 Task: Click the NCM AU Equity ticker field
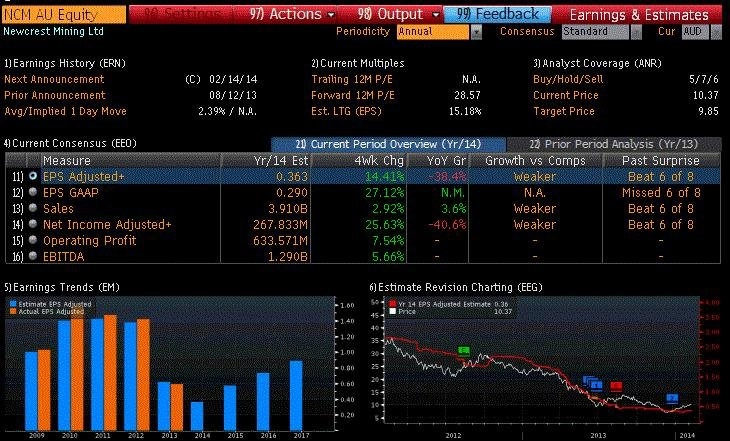pos(64,15)
